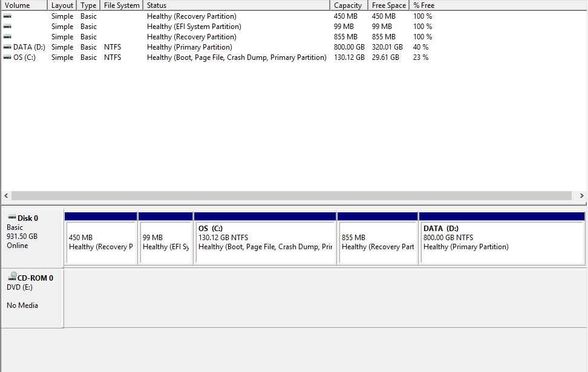
Task: Sort by the Status column header
Action: [x=237, y=5]
